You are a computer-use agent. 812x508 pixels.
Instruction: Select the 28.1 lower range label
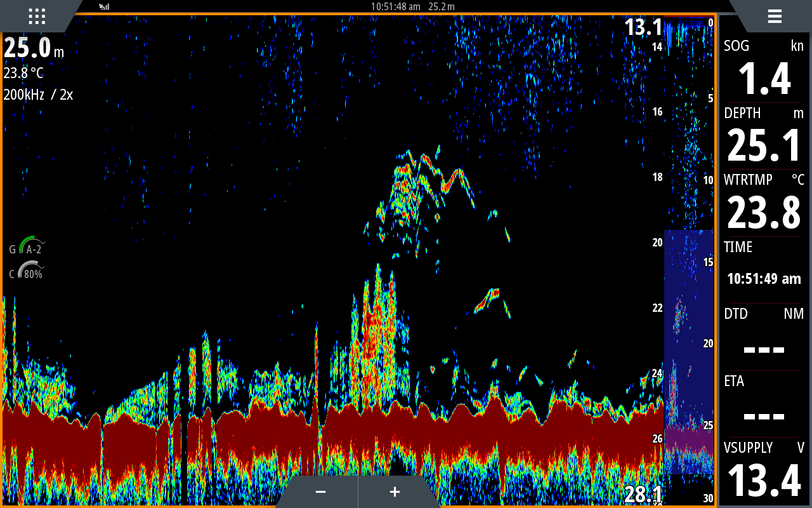[x=643, y=494]
